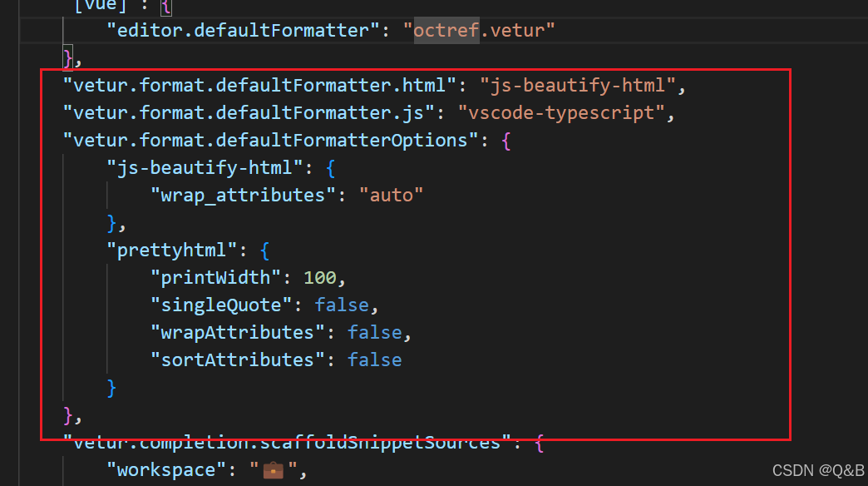The height and width of the screenshot is (486, 868).
Task: Click the printWidth value 100
Action: point(321,277)
